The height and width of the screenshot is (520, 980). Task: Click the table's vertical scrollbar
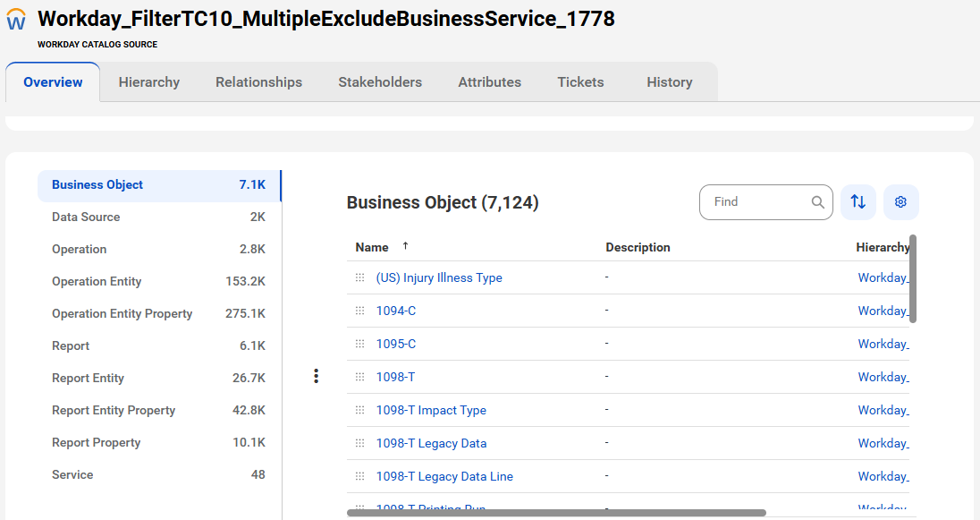(x=913, y=279)
